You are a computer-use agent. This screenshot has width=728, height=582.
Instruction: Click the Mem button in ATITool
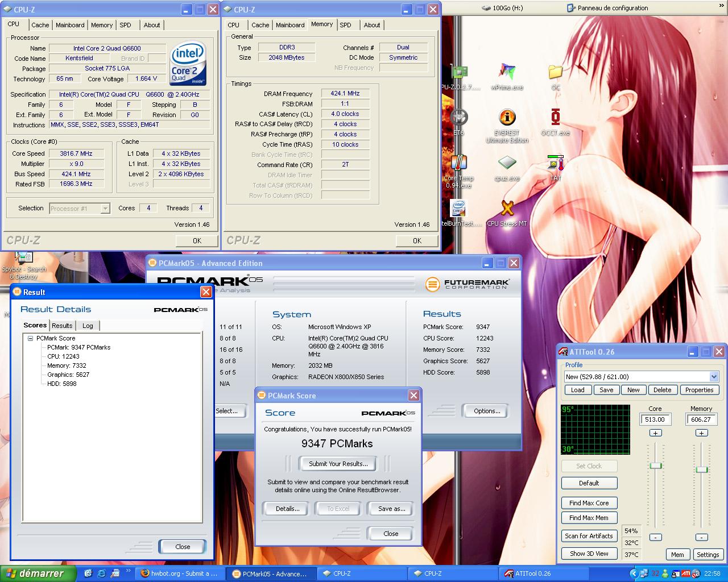coord(677,555)
